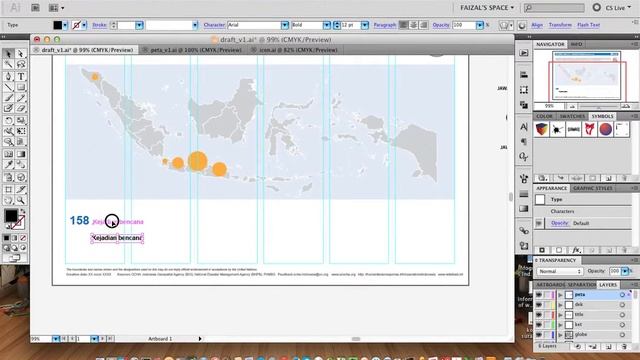
Task: Open the Arial font family dropdown
Action: coord(284,25)
